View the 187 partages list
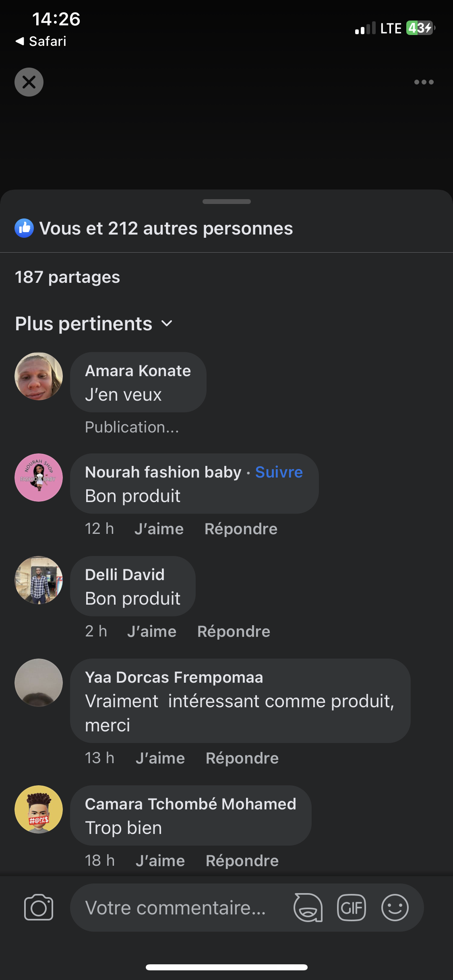453x980 pixels. pos(68,277)
